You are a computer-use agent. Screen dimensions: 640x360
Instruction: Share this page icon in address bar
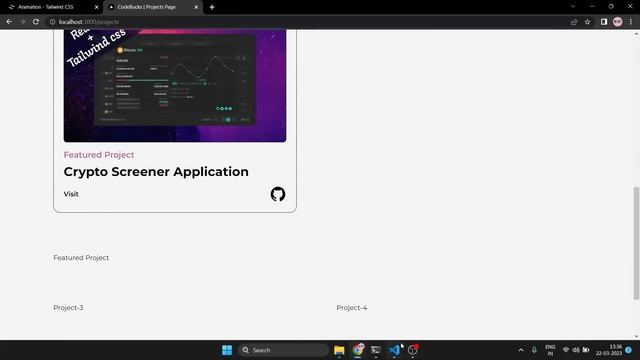click(x=574, y=22)
